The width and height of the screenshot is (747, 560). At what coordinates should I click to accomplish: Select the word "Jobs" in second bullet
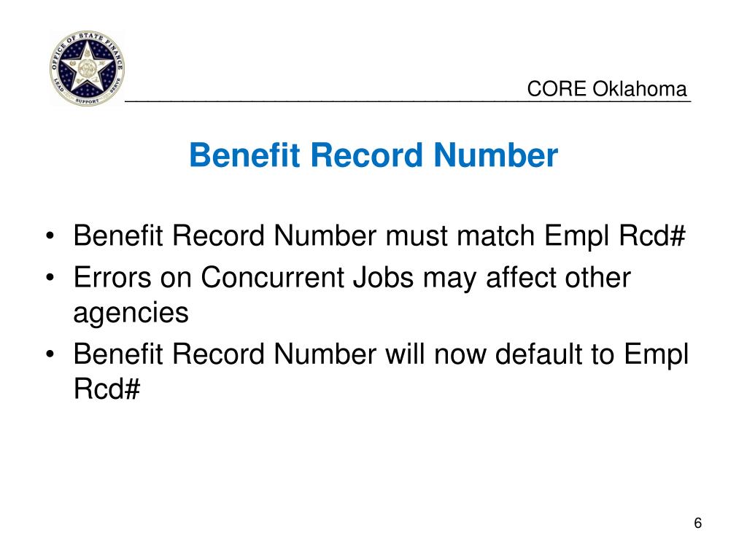(383, 277)
